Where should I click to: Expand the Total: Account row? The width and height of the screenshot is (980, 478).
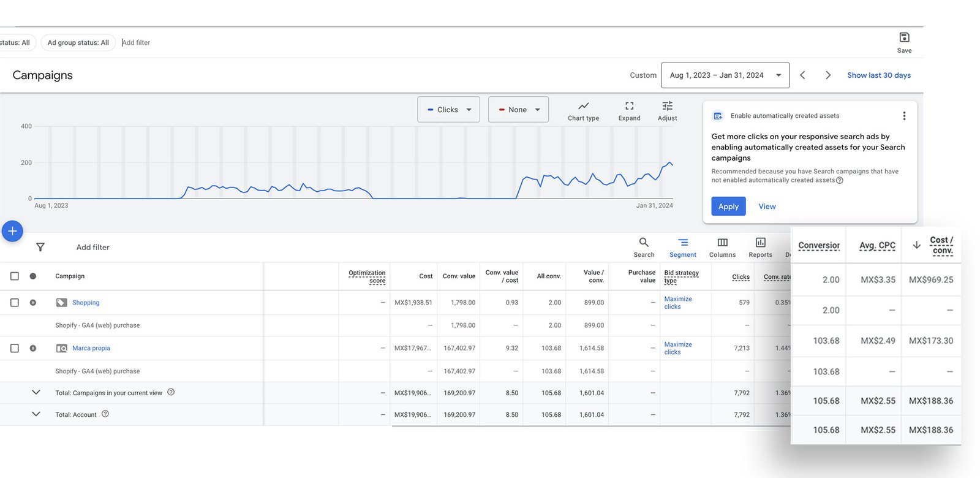coord(36,414)
